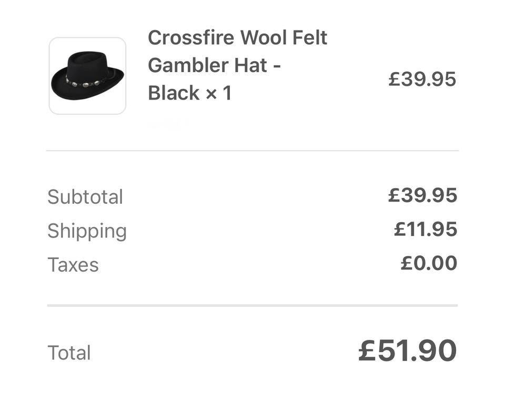505x420 pixels.
Task: Click the pound sign in the total price
Action: point(367,351)
